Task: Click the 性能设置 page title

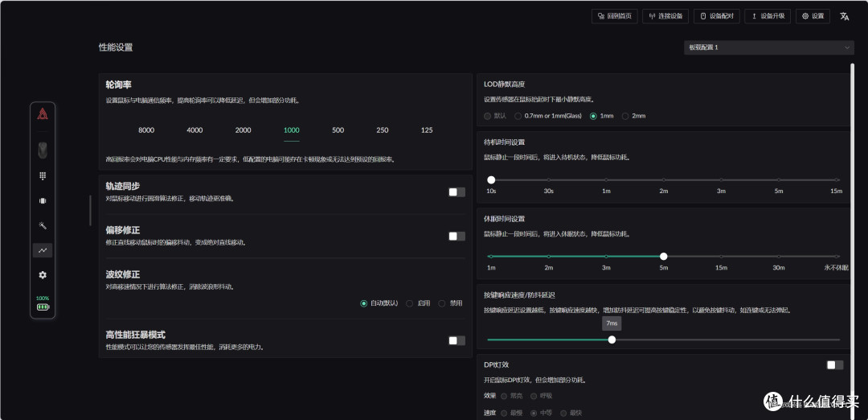Action: tap(116, 47)
